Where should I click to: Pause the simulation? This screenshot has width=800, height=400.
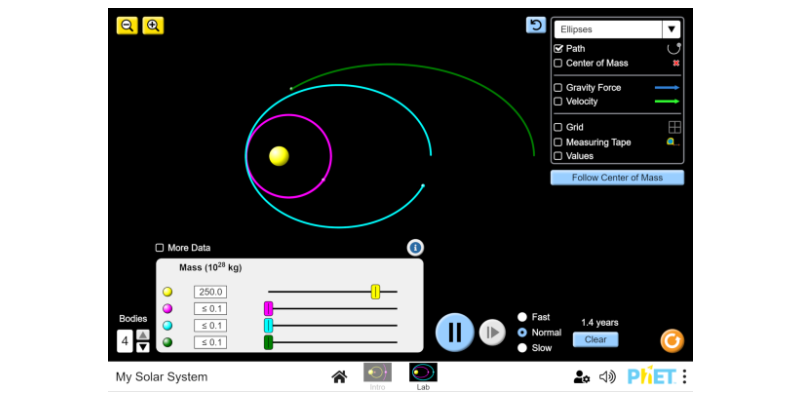454,331
